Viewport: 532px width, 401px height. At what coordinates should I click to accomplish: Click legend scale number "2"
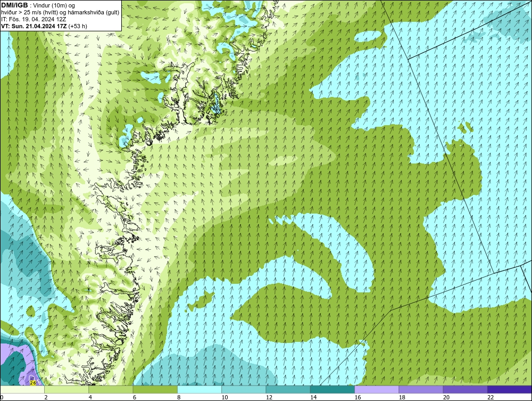coord(46,398)
